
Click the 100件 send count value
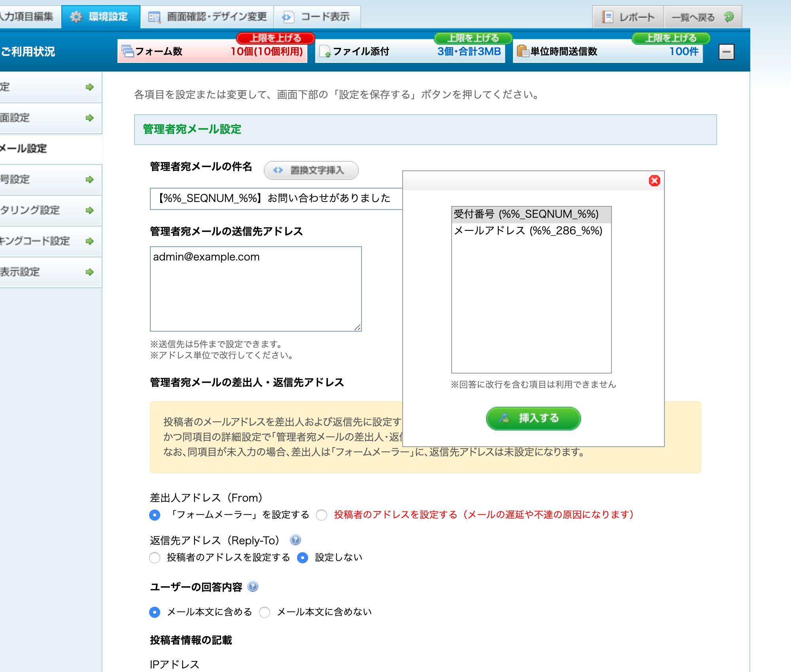[x=684, y=52]
